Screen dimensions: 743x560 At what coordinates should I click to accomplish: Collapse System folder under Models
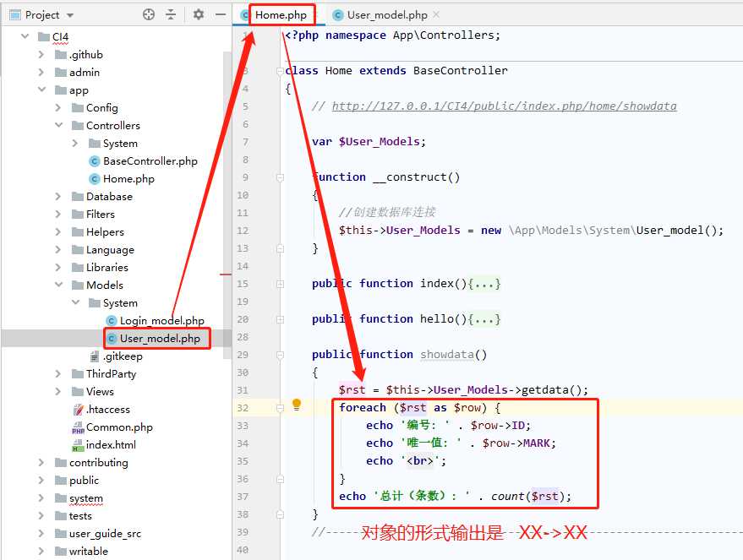76,302
